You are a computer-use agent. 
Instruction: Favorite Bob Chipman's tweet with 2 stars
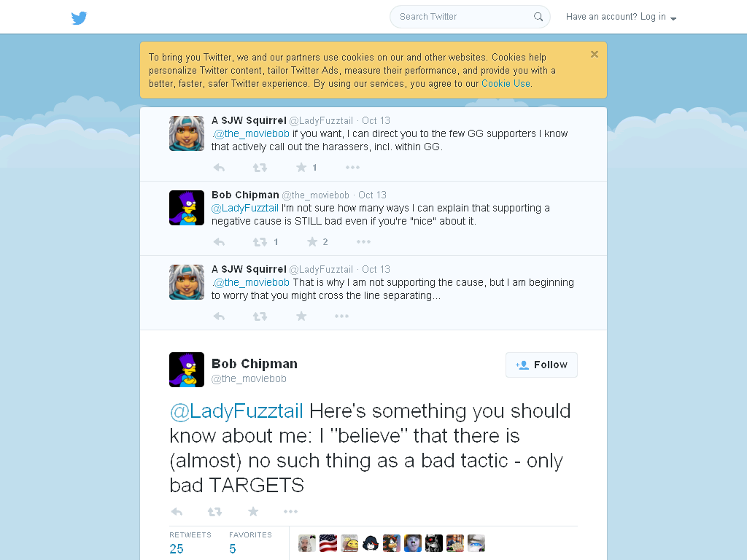tap(312, 242)
